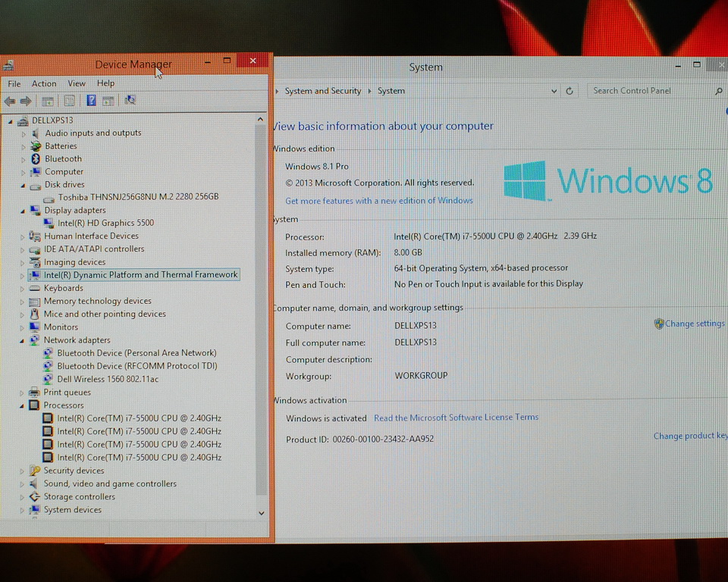Viewport: 728px width, 582px height.
Task: Click the 'System' breadcrumb in address bar
Action: [391, 91]
